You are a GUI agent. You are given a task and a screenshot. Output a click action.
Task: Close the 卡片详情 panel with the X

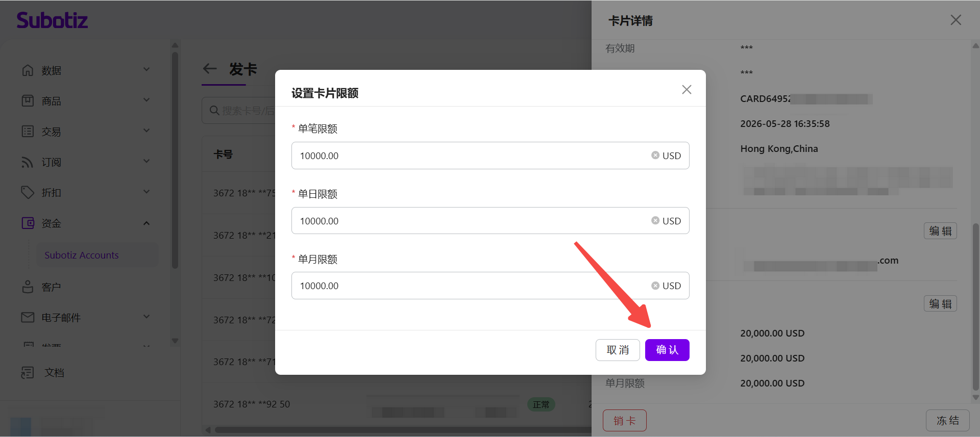point(955,20)
